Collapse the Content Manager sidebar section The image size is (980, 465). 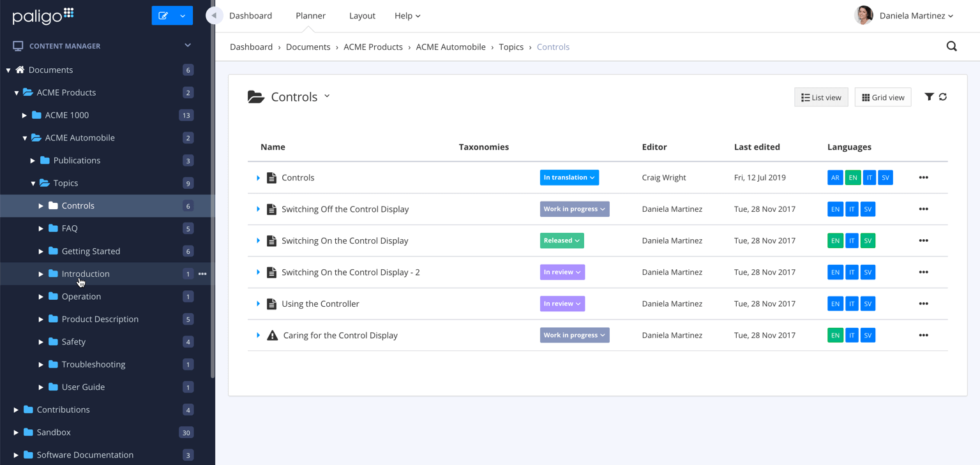coord(187,45)
